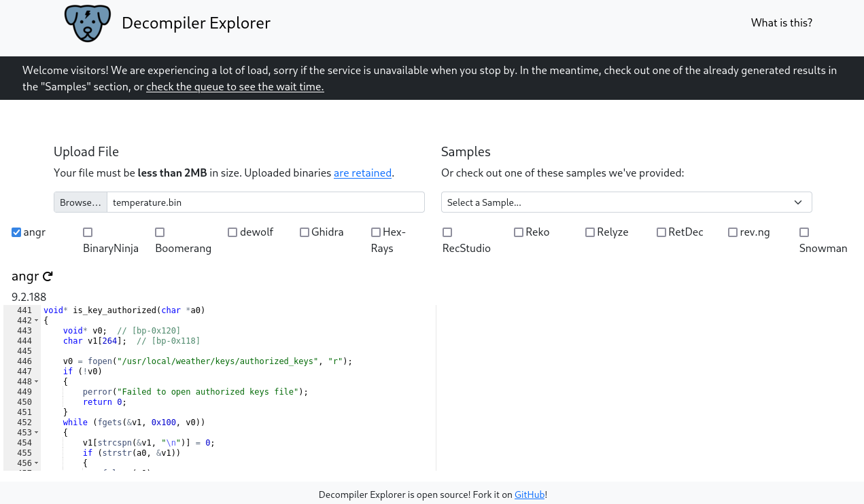Enable the Ghidra decompiler checkbox
This screenshot has width=864, height=504.
[x=305, y=232]
